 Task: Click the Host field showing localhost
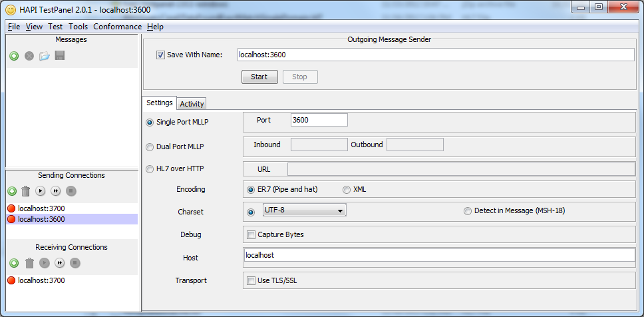point(439,255)
